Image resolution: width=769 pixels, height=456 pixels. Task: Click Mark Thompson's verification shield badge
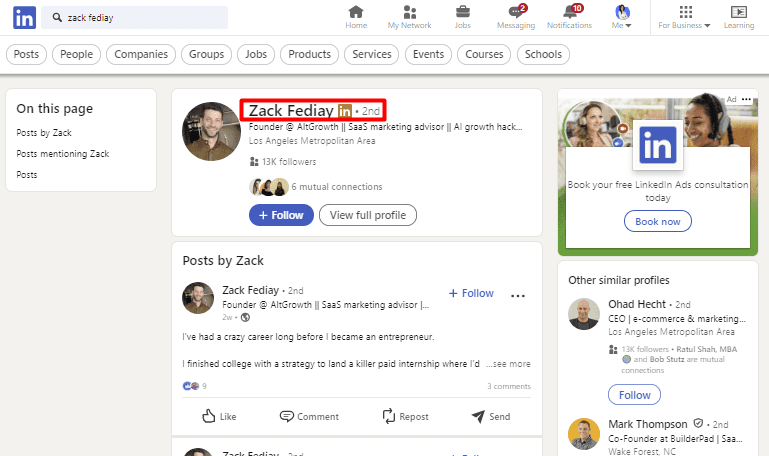(698, 423)
